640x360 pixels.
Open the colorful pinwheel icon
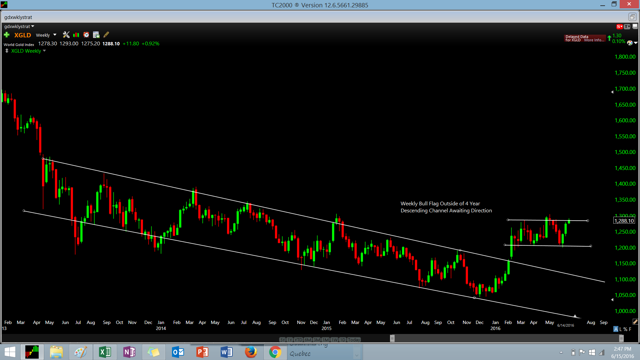tap(630, 43)
